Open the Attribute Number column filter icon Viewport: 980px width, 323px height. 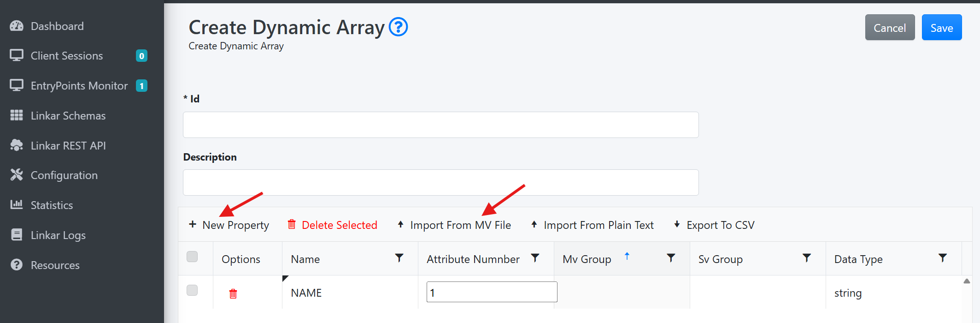point(535,258)
